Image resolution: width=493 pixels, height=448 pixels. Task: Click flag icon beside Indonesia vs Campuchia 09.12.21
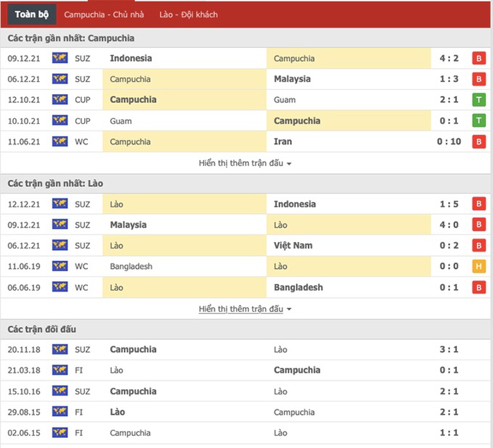click(x=59, y=58)
